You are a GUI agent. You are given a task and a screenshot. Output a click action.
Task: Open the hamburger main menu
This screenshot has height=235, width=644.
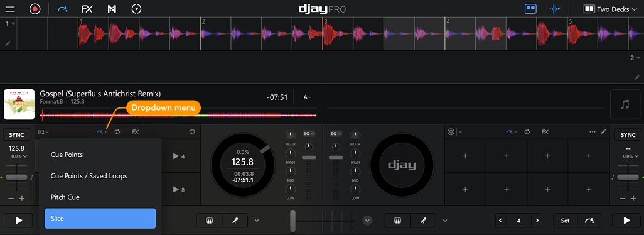10,9
